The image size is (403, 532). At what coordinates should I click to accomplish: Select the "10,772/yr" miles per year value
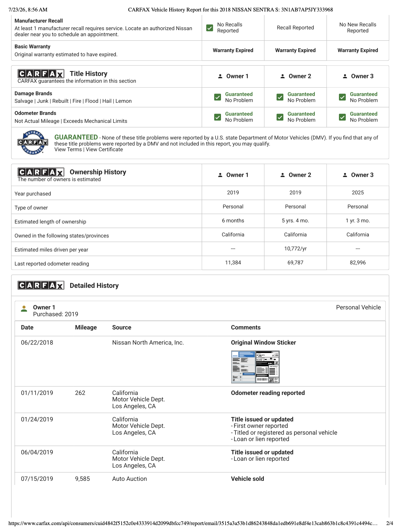(x=295, y=249)
